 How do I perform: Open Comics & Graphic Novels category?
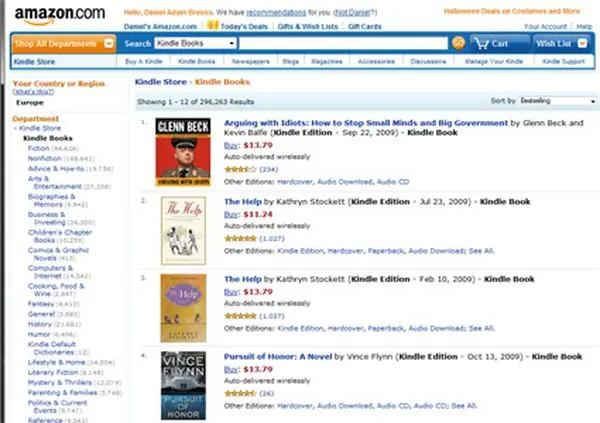(58, 254)
